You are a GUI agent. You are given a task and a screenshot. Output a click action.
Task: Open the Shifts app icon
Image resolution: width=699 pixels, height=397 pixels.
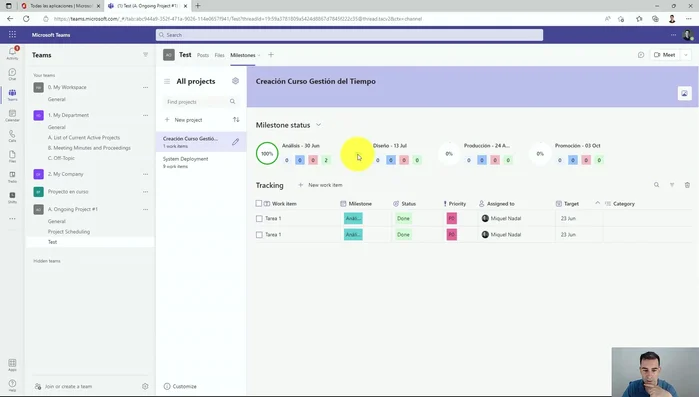point(12,197)
